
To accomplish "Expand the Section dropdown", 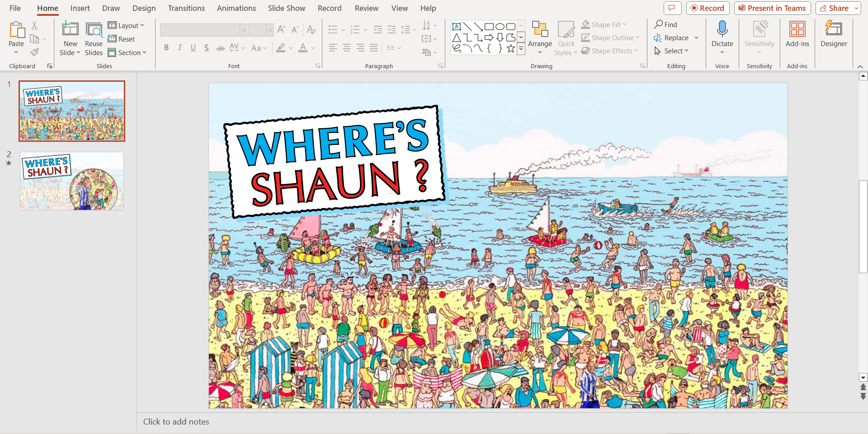I will pyautogui.click(x=127, y=53).
